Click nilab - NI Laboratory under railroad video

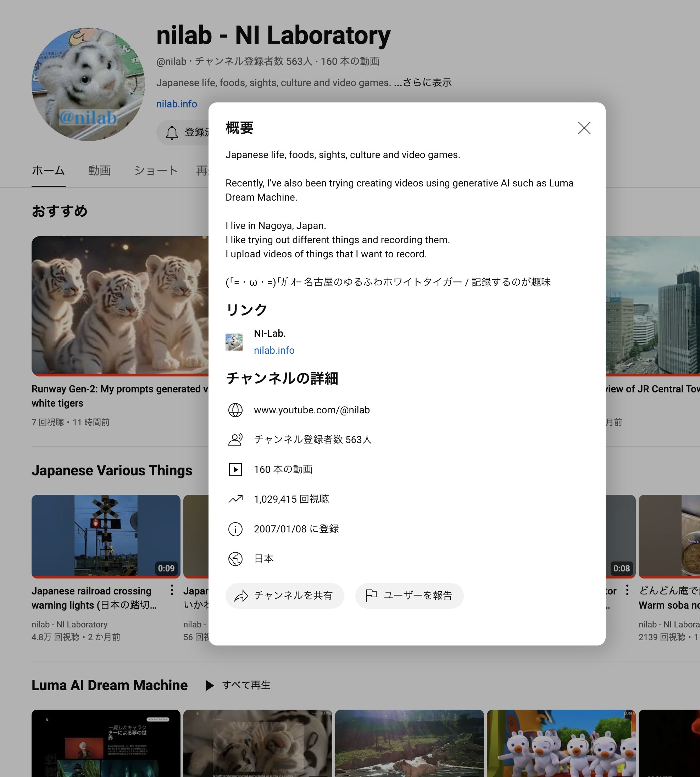70,624
